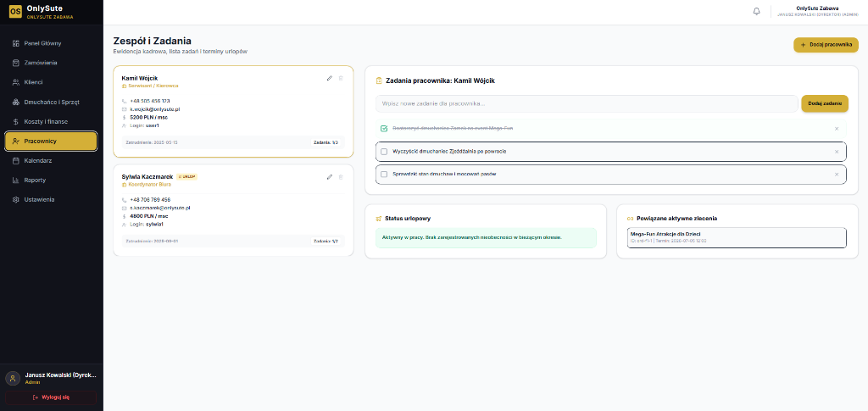Image resolution: width=868 pixels, height=411 pixels.
Task: Click phone number +48 505 456 123
Action: (x=150, y=101)
